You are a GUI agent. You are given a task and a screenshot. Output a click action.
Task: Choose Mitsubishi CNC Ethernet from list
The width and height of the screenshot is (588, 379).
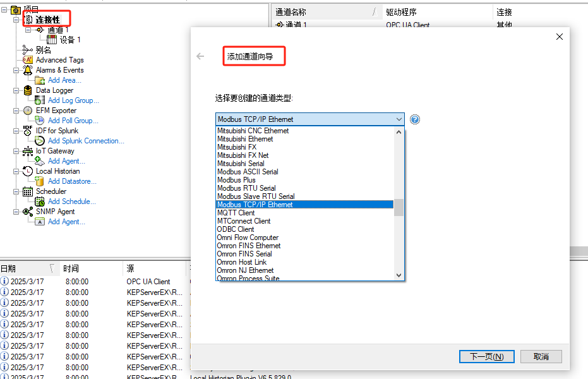point(305,131)
